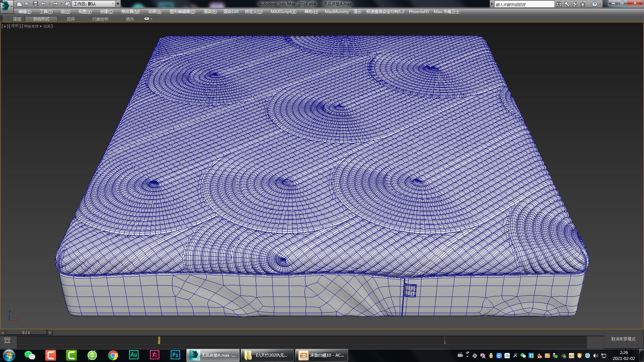Viewport: 644px width, 362px height.
Task: Save the scene with the Save icon
Action: click(x=35, y=4)
